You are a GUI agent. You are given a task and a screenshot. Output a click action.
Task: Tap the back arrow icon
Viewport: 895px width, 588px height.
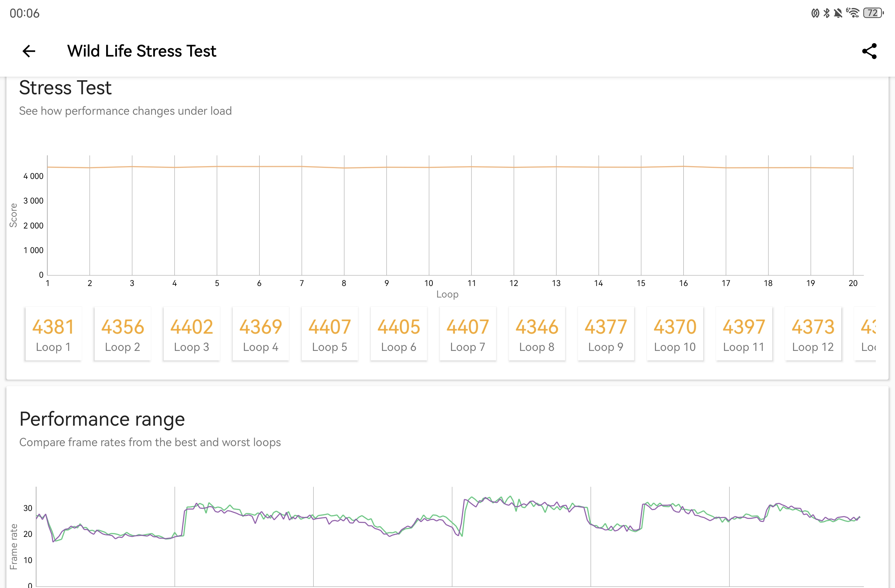pyautogui.click(x=29, y=51)
